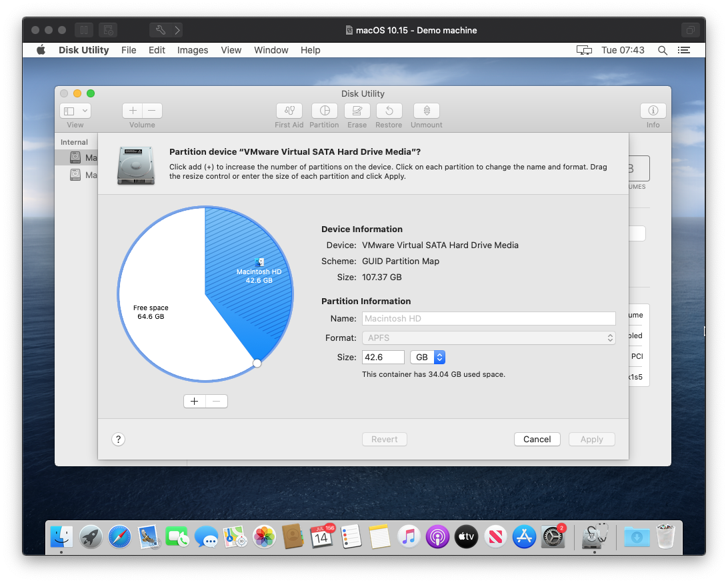
Task: Open the GB size unit dropdown
Action: (x=427, y=358)
